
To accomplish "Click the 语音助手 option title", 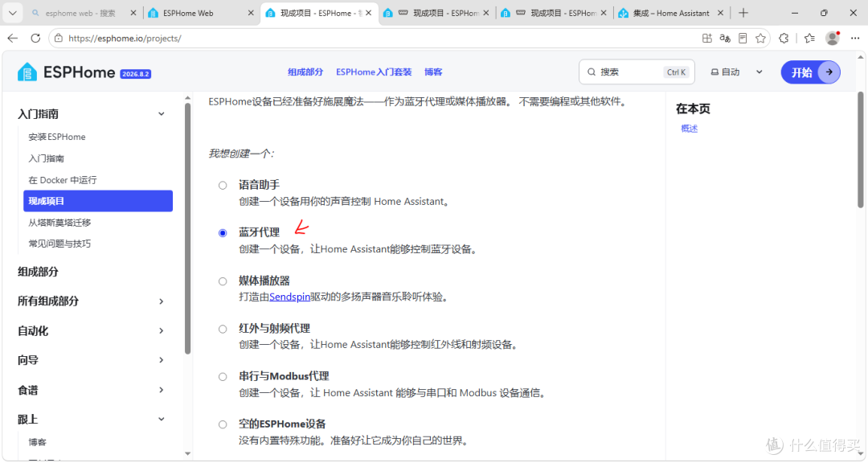I will click(259, 185).
